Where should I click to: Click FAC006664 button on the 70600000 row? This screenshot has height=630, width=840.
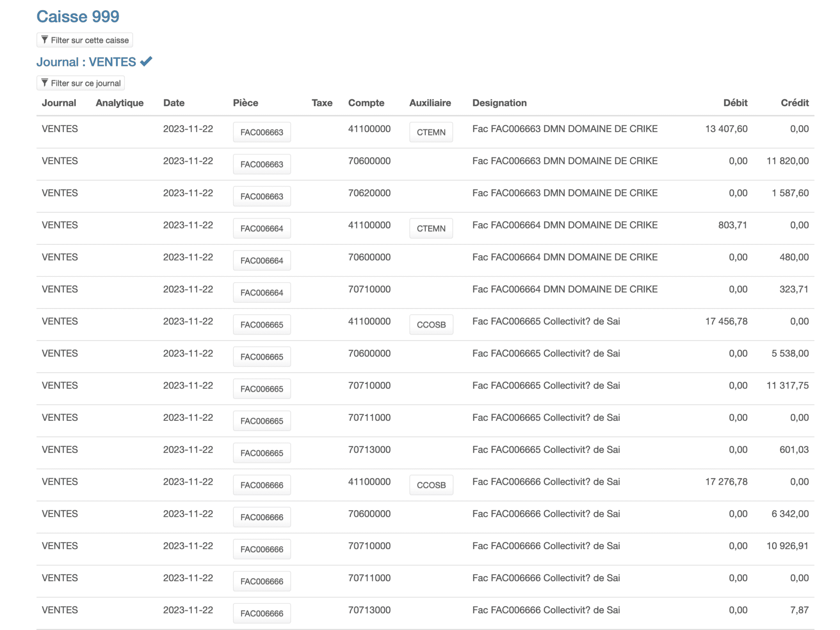[x=262, y=260]
